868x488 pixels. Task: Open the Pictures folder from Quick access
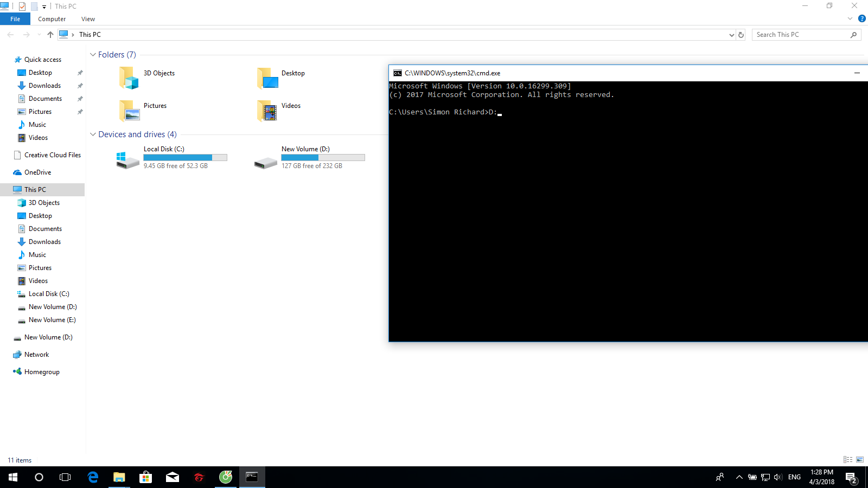point(40,111)
